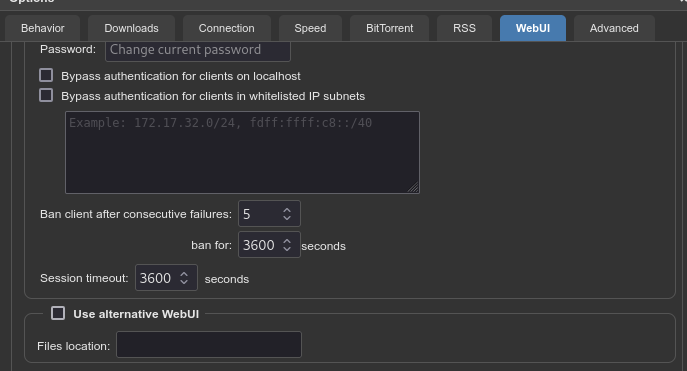Screen dimensions: 687x371
Task: Click the Files location input field
Action: (209, 345)
